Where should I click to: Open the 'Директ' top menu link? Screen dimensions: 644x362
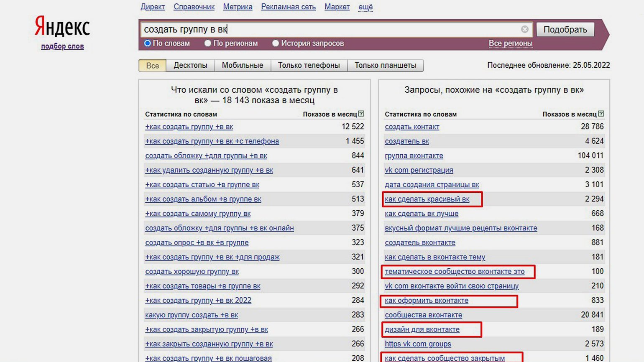pos(153,7)
